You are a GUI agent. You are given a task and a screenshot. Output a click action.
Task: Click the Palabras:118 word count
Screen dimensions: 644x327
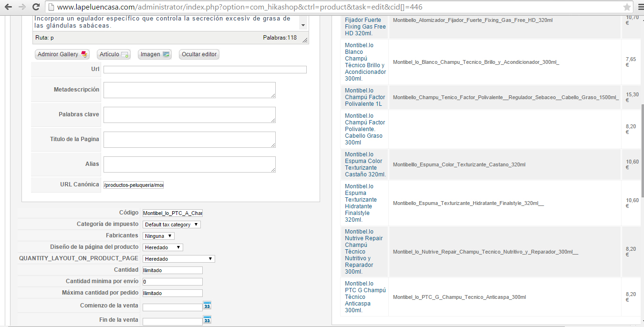click(x=280, y=38)
